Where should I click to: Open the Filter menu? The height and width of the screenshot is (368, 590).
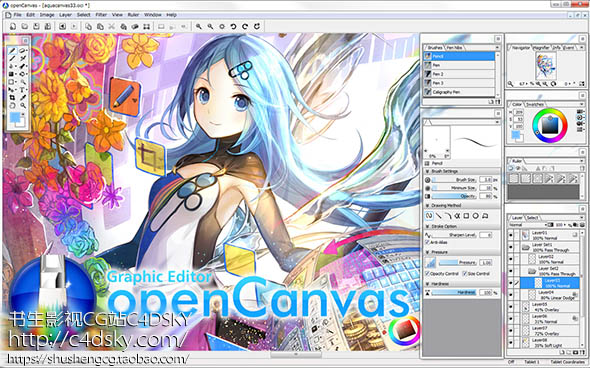(101, 15)
